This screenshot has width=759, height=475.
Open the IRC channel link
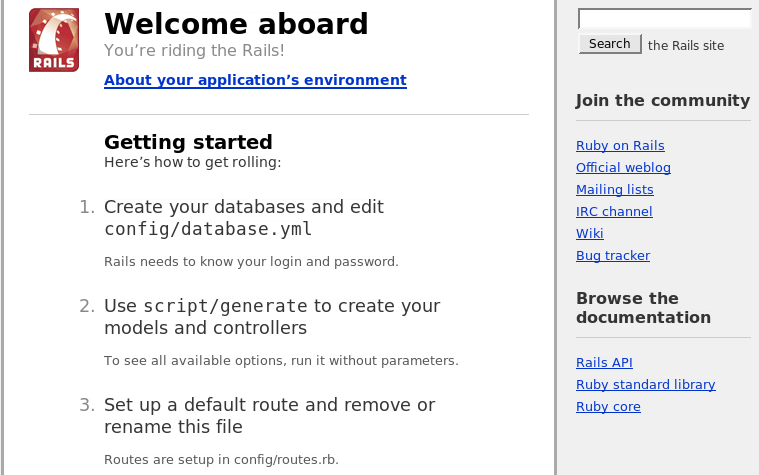click(614, 212)
